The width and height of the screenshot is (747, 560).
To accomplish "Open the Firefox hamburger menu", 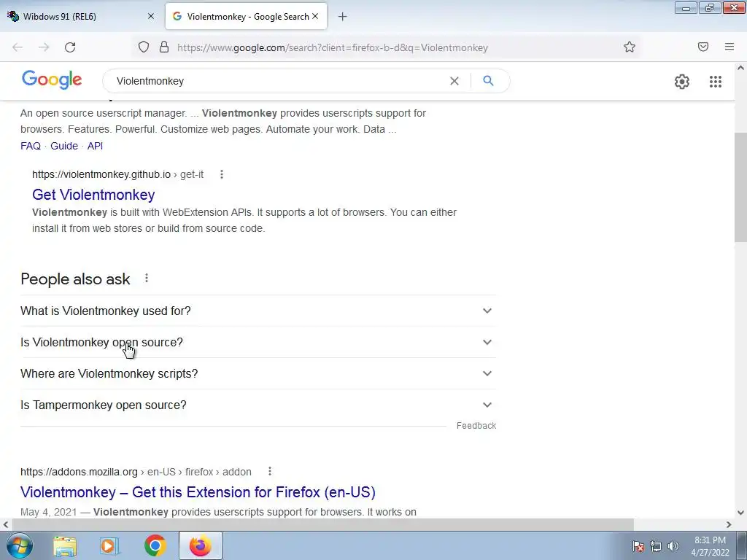I will point(729,47).
